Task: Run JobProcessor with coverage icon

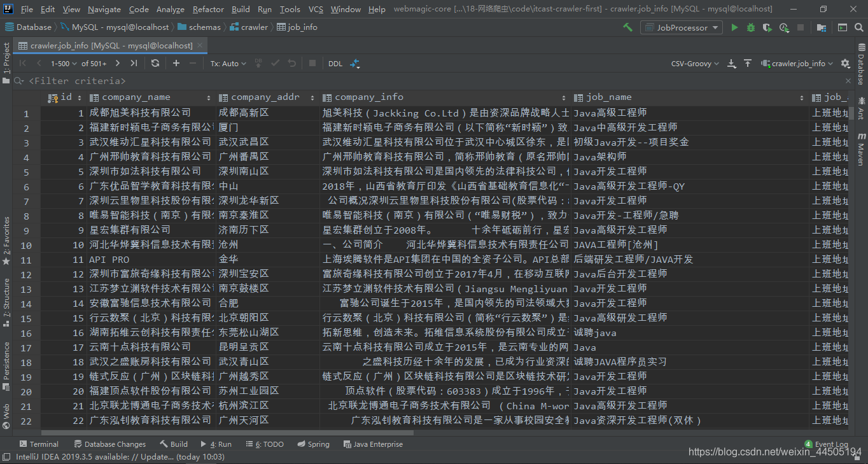Action: coord(767,27)
